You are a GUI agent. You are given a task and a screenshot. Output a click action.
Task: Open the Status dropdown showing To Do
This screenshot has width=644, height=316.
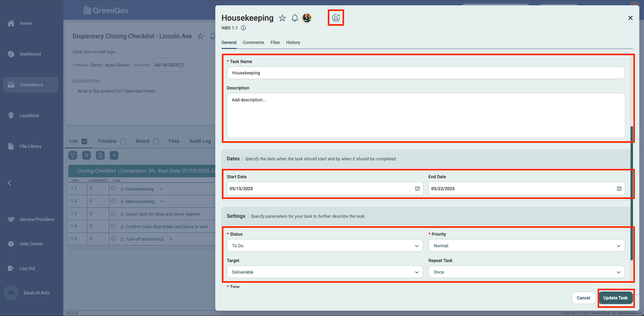point(325,246)
